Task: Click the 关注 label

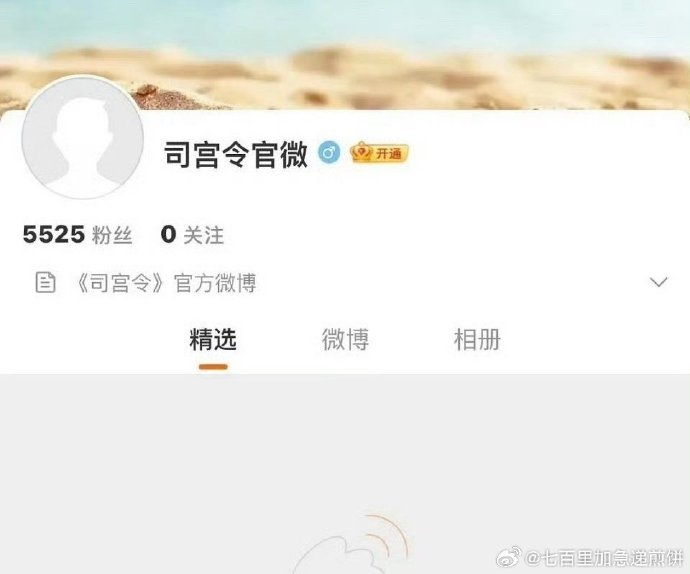Action: 203,235
